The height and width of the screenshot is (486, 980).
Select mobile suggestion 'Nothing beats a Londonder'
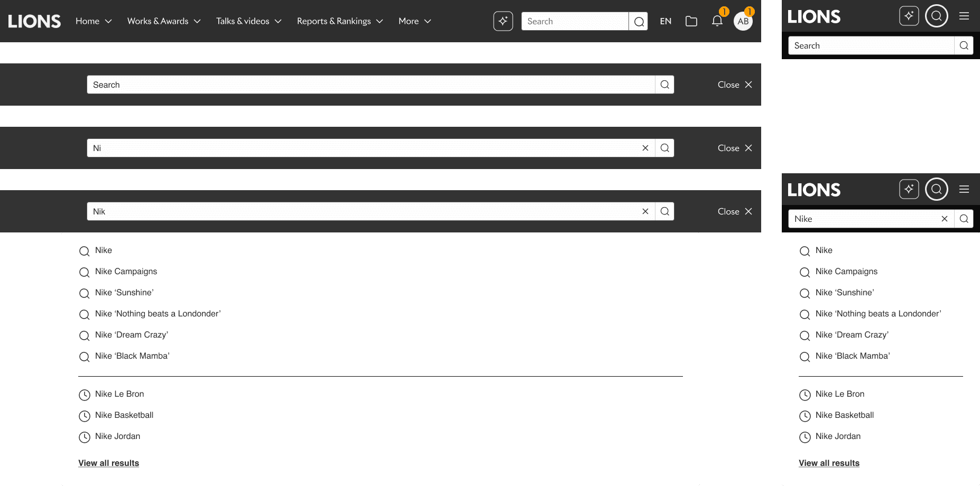pyautogui.click(x=871, y=314)
